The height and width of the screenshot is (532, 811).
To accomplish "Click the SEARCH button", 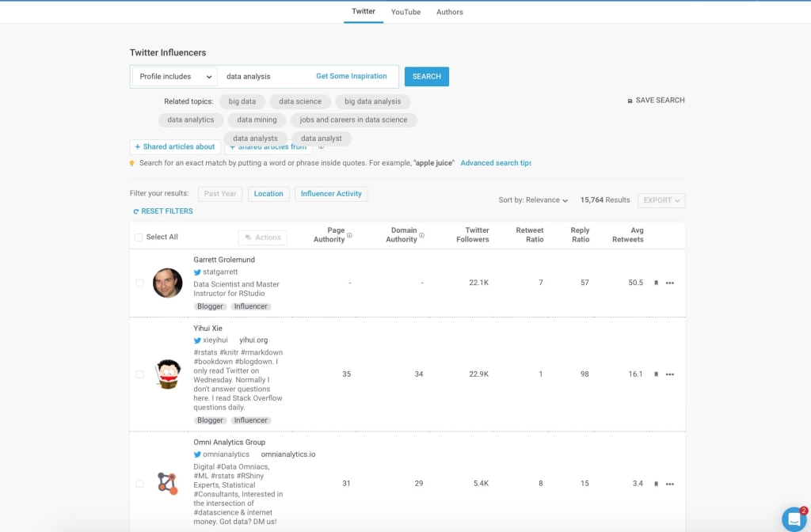I will (426, 76).
